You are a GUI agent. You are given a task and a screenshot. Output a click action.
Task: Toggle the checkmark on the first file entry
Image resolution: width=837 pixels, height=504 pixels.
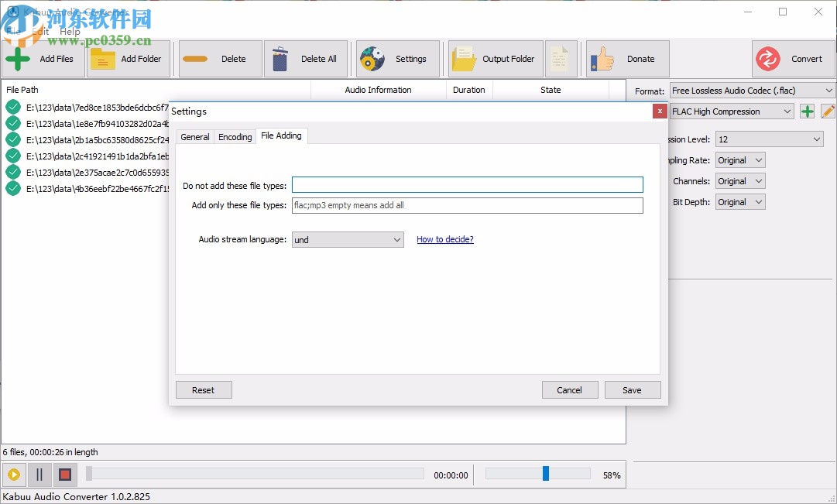pos(12,106)
